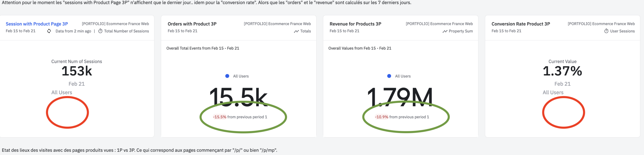644x155 pixels.
Task: Click the stopwatch icon next to Total Number of Sessions
Action: [x=100, y=31]
